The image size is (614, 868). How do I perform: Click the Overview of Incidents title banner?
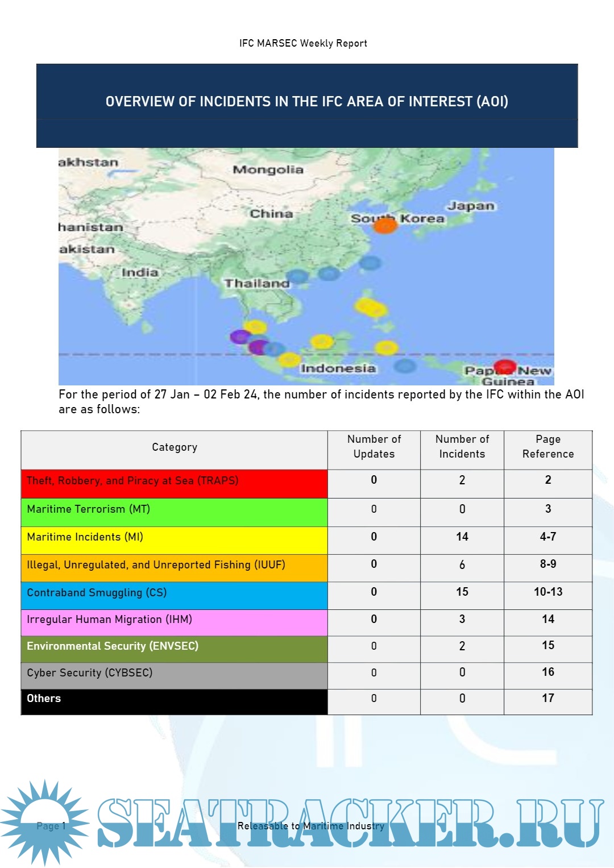[307, 102]
